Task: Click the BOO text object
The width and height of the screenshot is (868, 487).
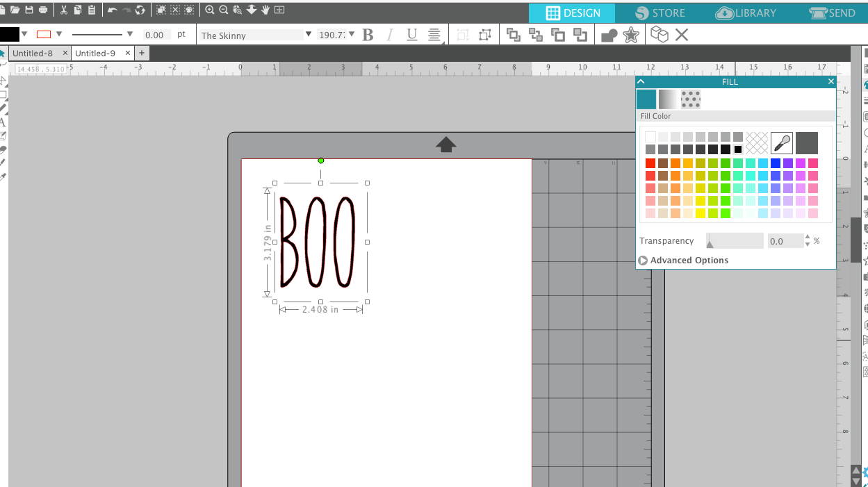Action: pyautogui.click(x=318, y=241)
